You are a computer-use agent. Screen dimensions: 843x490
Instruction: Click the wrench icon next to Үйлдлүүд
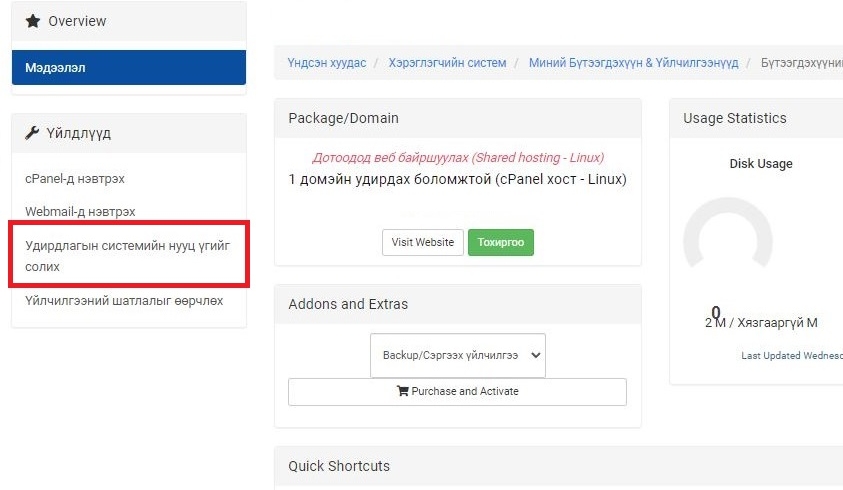(32, 133)
